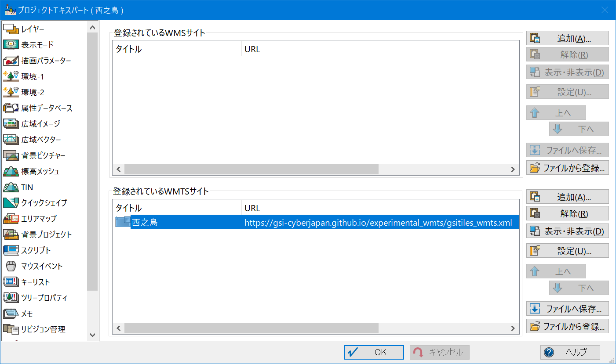Click 追加 button for WMS sites

567,38
